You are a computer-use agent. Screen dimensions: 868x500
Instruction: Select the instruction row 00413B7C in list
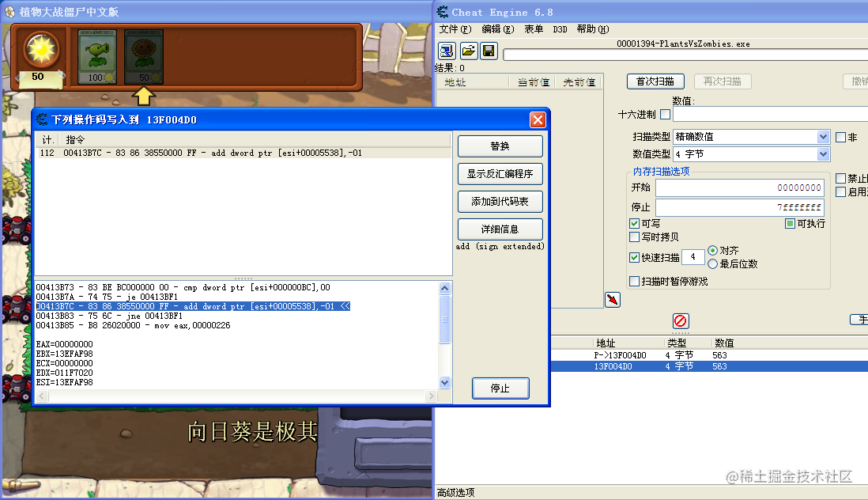tap(243, 153)
